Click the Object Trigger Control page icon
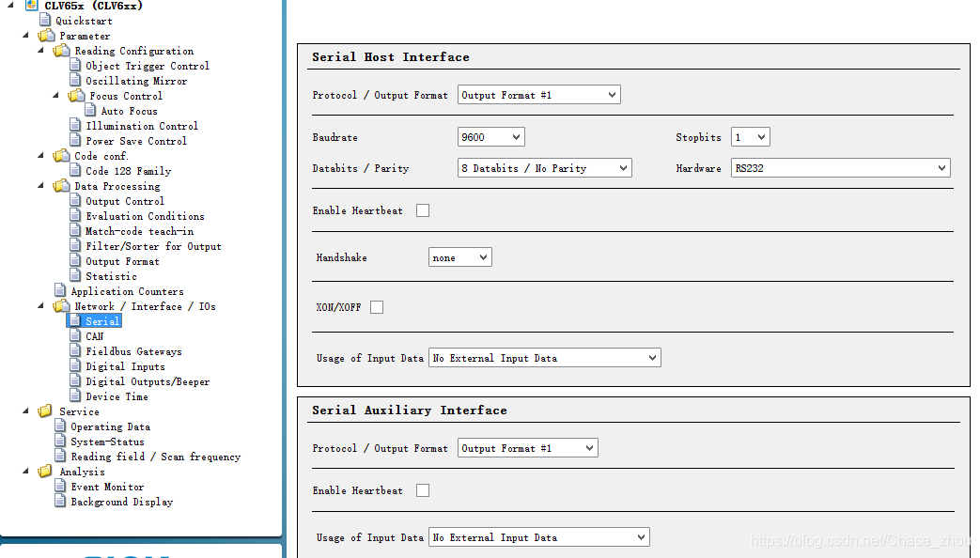This screenshot has height=558, width=980. (x=75, y=65)
